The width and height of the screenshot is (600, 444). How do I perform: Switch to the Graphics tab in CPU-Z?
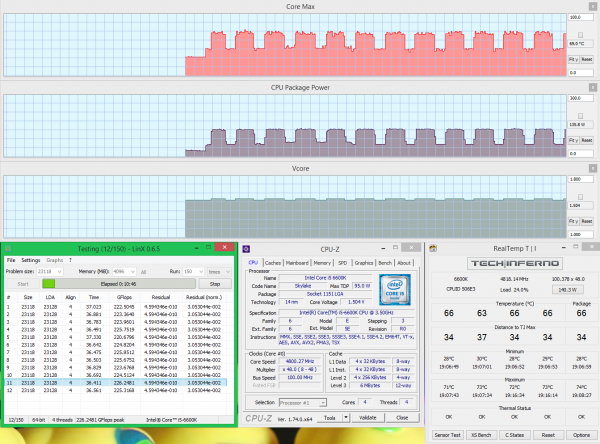pyautogui.click(x=364, y=263)
